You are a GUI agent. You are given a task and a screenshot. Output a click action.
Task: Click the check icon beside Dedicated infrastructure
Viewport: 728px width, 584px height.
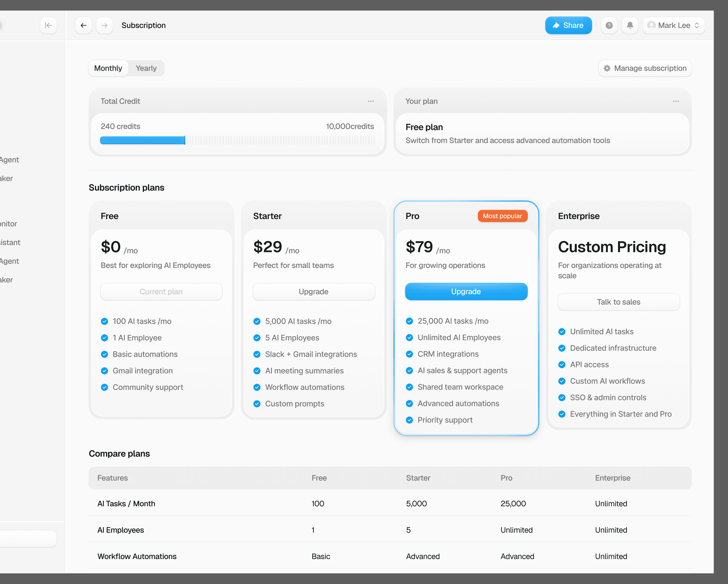562,348
